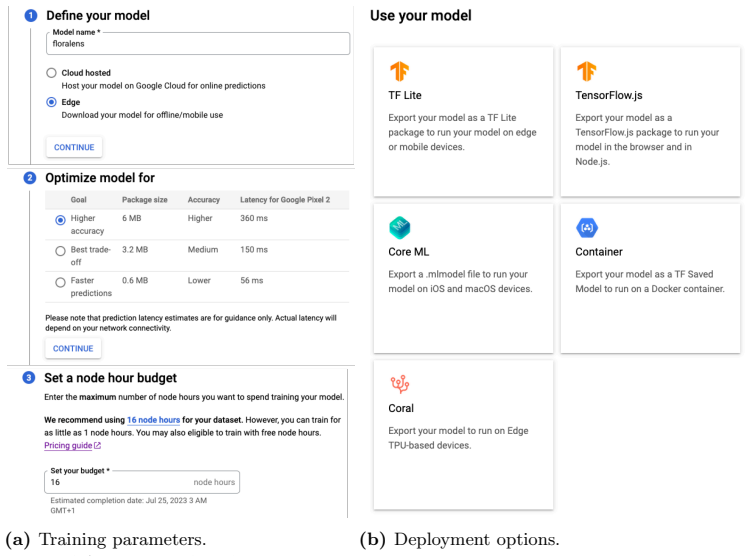
Task: Open the Coral export card
Action: pos(463,435)
